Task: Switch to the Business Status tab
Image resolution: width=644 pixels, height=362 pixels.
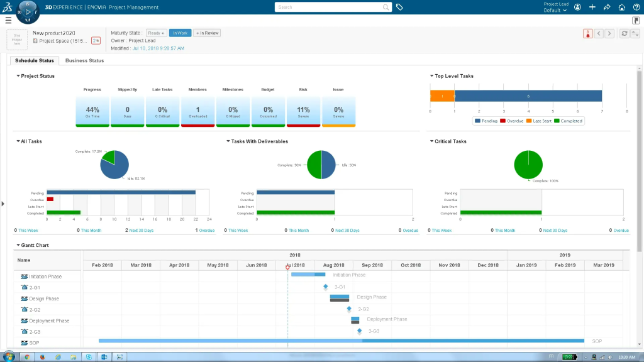Action: coord(84,61)
